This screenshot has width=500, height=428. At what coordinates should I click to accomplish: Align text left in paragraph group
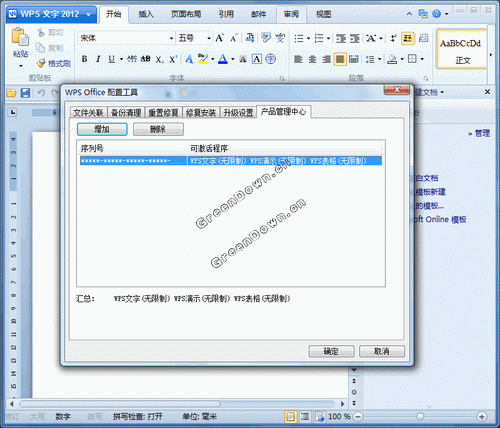click(x=298, y=59)
